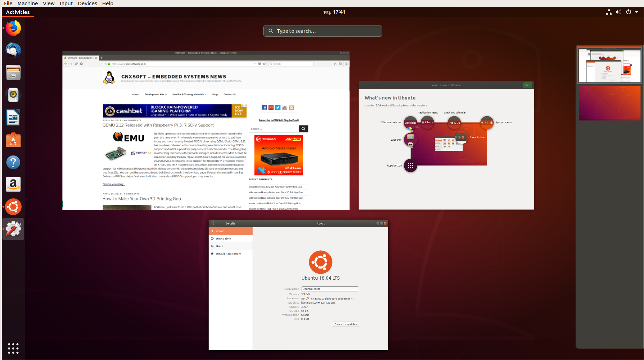
Task: Open QEMU 2.12 Released article title
Action: point(158,125)
